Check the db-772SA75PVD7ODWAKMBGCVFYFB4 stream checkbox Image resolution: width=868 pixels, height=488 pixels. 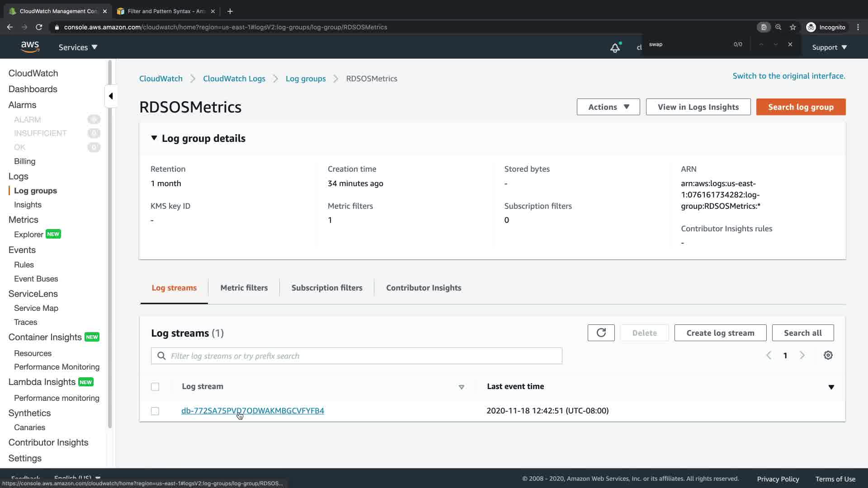tap(155, 411)
